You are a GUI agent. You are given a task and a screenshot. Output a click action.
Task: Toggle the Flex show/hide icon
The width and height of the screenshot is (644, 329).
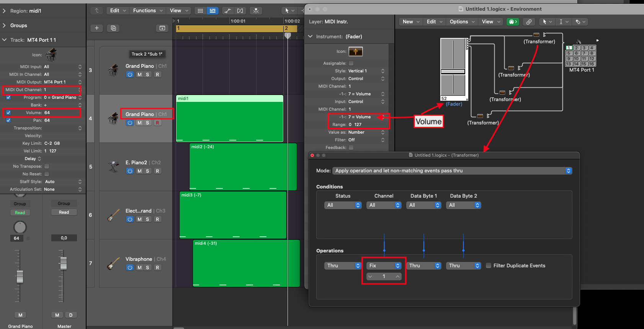click(240, 11)
